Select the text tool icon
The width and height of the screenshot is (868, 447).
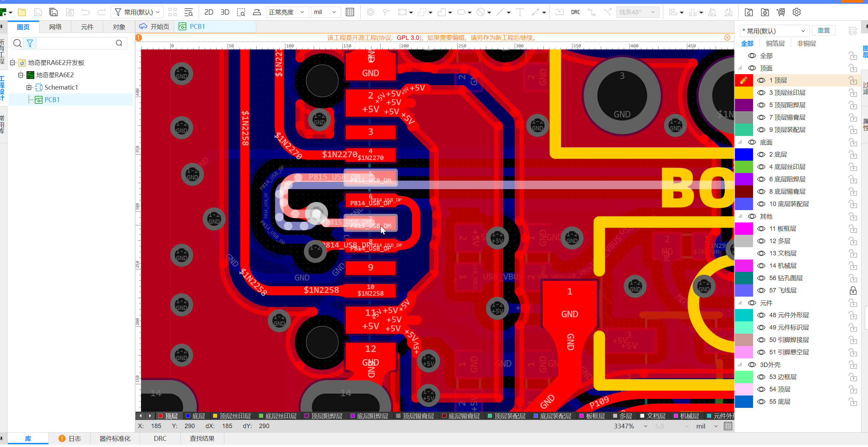520,12
